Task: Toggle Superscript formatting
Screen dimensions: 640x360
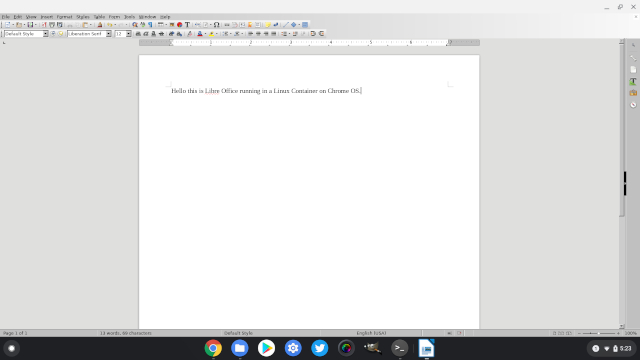Action: pyautogui.click(x=171, y=34)
